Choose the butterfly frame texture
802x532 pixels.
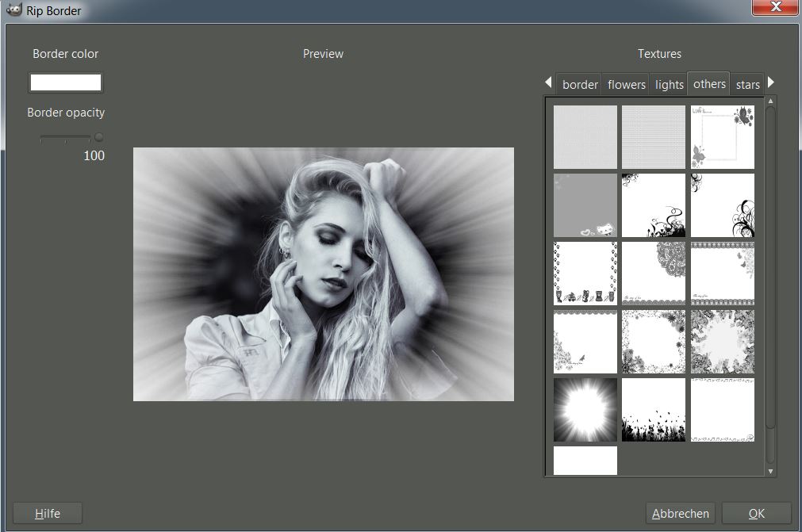pos(722,137)
